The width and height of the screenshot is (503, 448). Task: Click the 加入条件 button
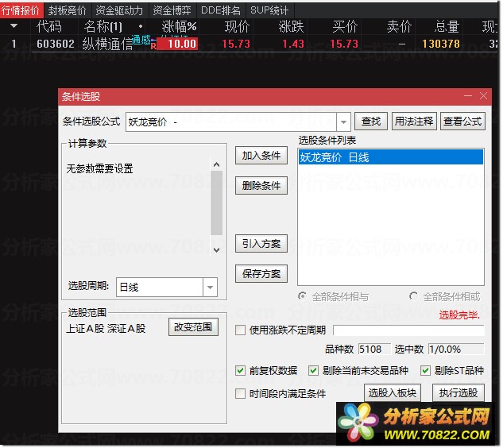coord(261,156)
